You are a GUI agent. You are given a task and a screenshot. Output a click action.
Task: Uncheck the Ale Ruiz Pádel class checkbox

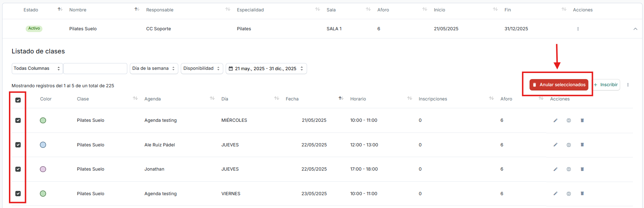click(x=18, y=145)
